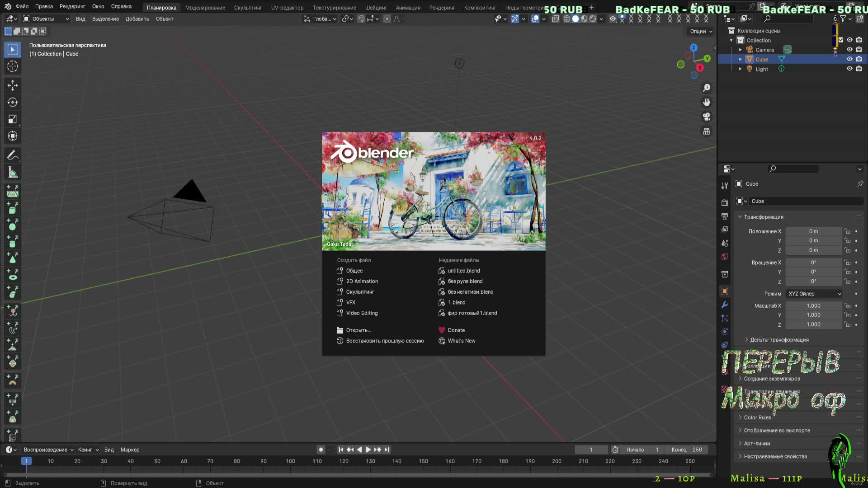Select the Annotate pencil tool
The image size is (868, 488).
[x=13, y=155]
